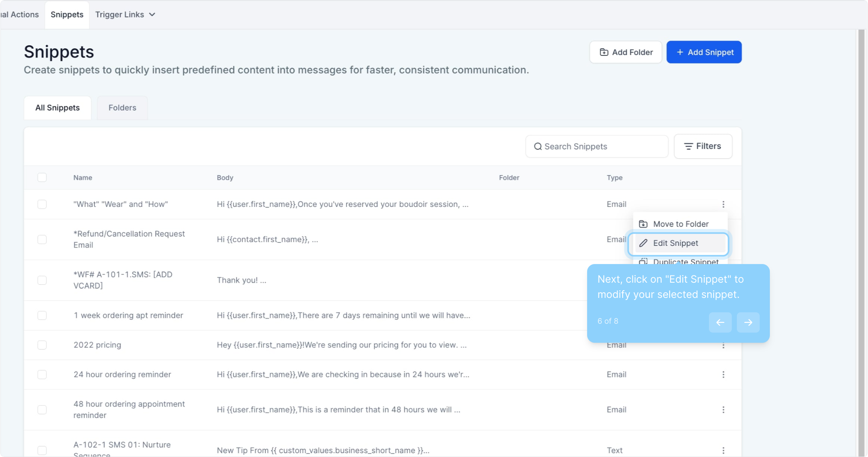Screen dimensions: 868x457
Task: Open the actions menu for 24 hour ordering reminder
Action: tap(723, 374)
